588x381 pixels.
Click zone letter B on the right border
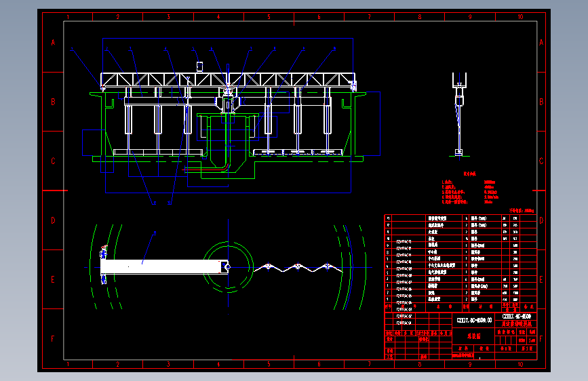coord(541,102)
